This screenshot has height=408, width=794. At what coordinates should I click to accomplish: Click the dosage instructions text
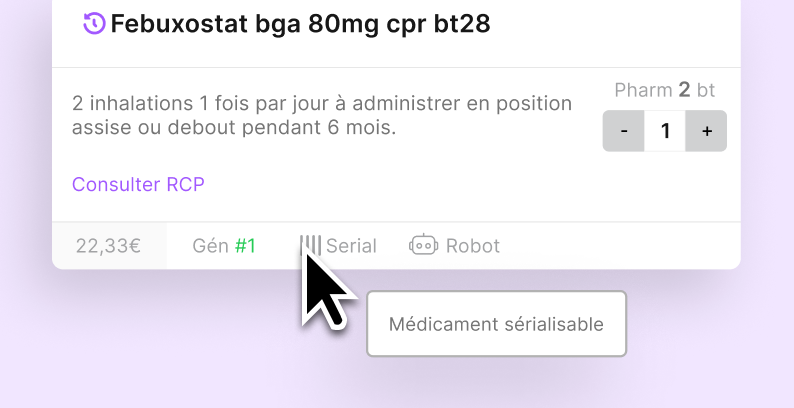pos(322,116)
